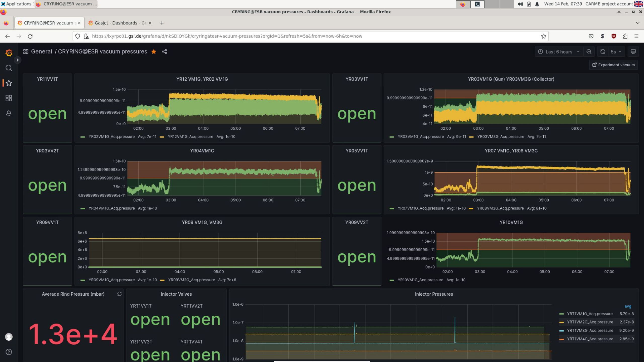Screen dimensions: 644x363
Task: Toggle YR12VM1G_Acq.pressure series in legend
Action: [x=190, y=137]
